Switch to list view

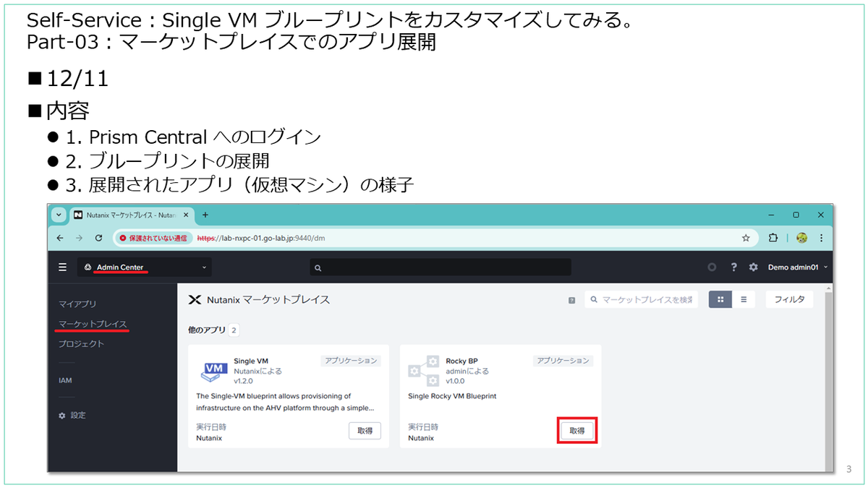pos(744,299)
